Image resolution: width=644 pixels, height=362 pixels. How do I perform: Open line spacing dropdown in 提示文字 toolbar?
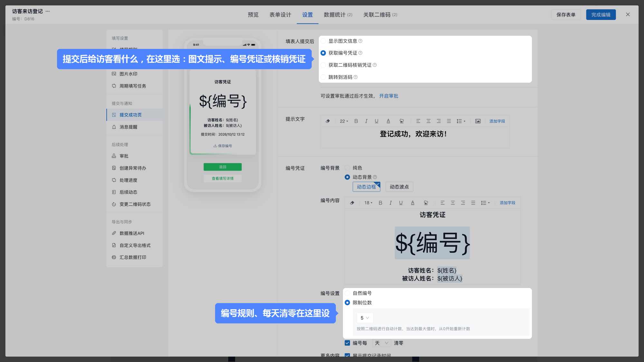coord(461,121)
